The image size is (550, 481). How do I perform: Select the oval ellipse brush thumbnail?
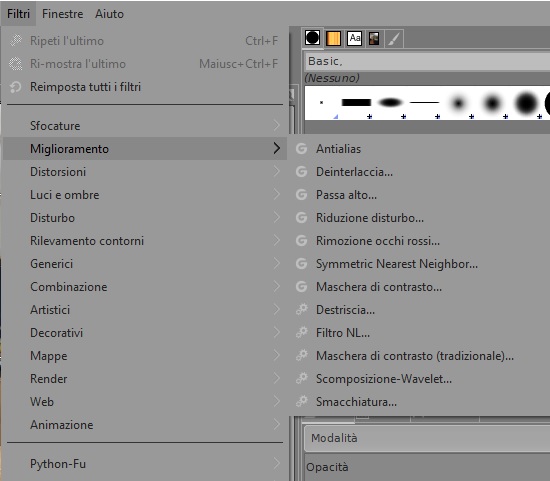click(390, 103)
